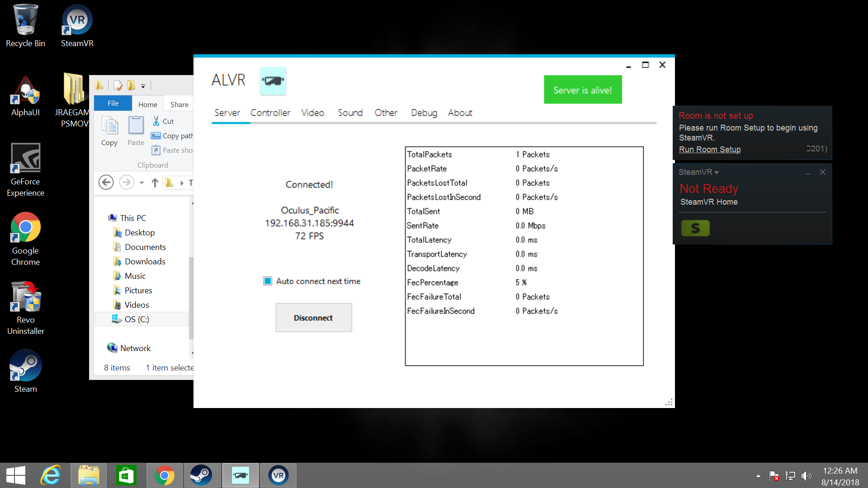Click the ALVR headset icon beside the title
This screenshot has width=868, height=488.
(273, 81)
